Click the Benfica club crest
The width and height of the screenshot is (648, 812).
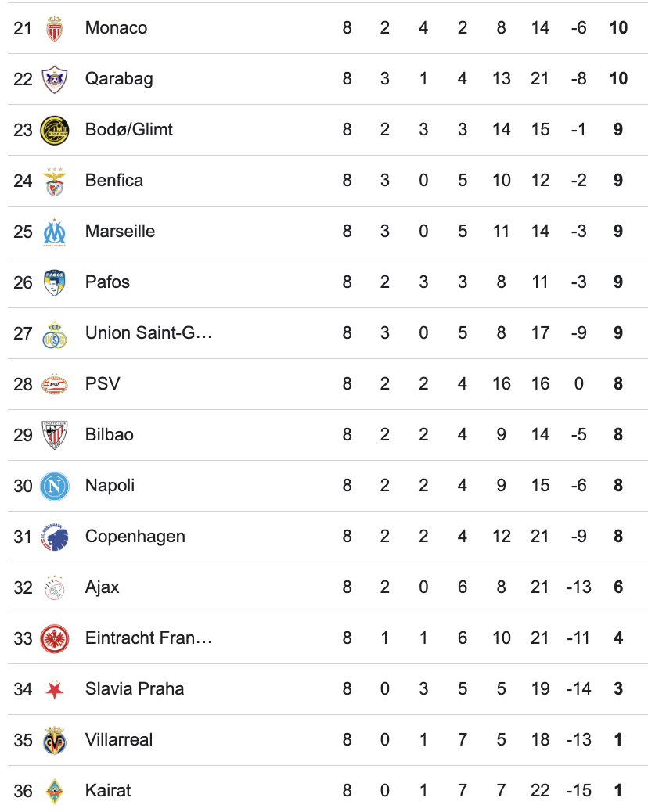point(54,181)
